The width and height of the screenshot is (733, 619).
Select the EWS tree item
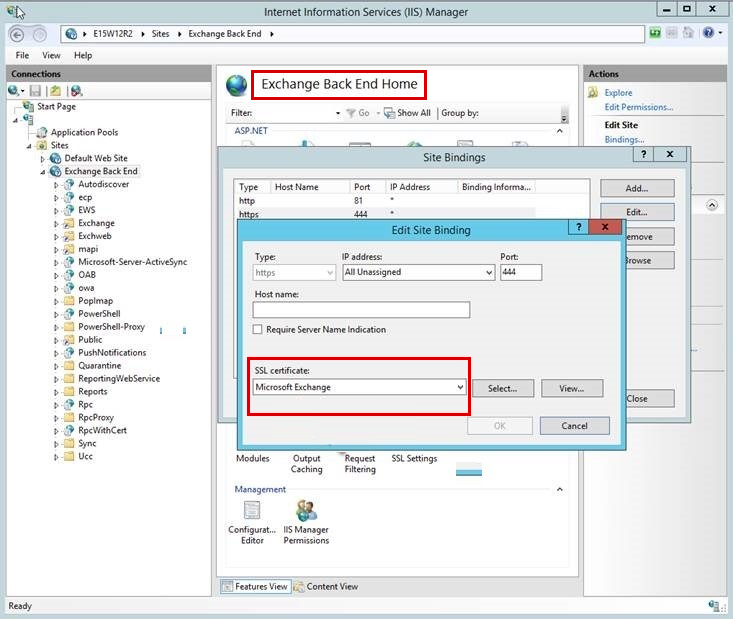[x=86, y=210]
